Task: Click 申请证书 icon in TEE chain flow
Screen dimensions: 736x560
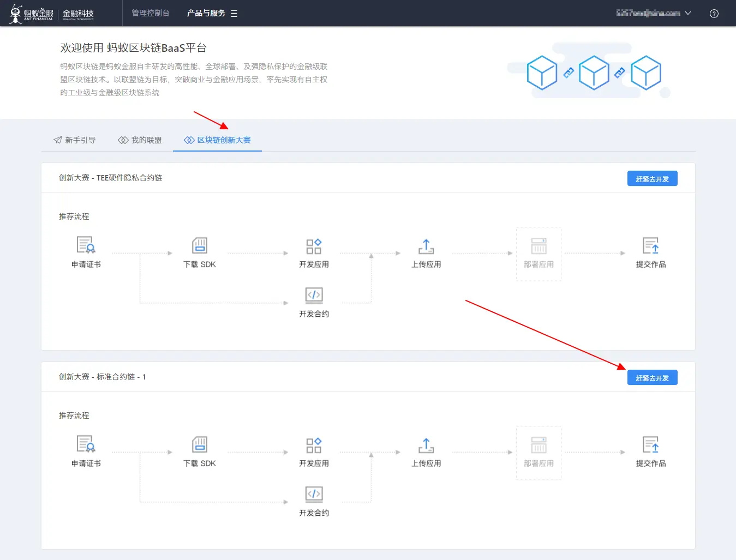Action: (x=86, y=245)
